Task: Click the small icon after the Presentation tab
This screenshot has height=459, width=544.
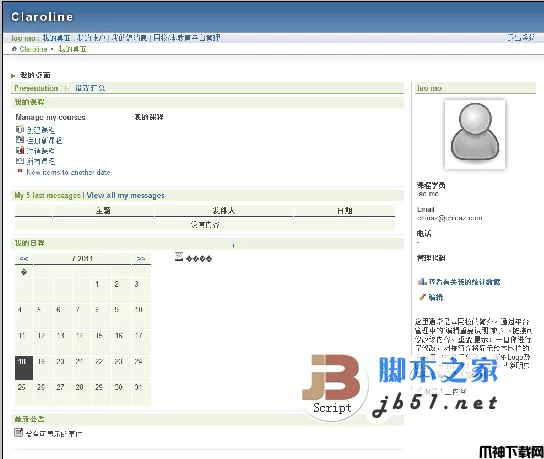Action: 67,88
